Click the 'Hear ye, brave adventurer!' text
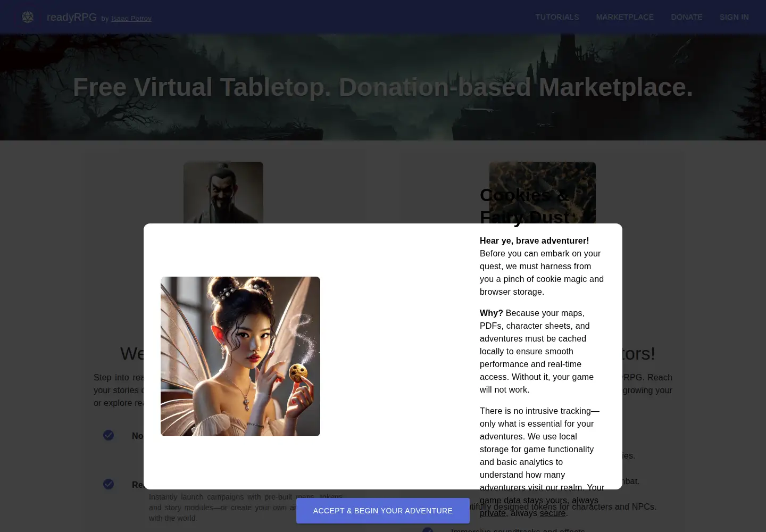 (x=534, y=240)
